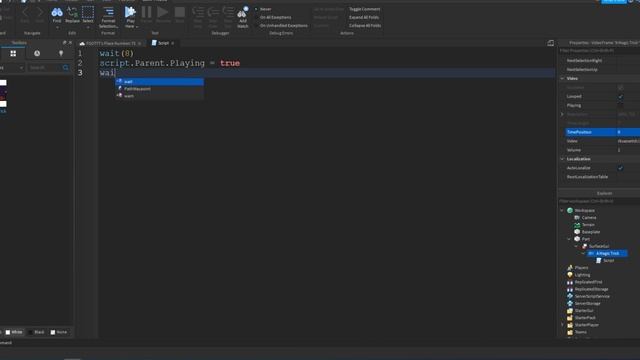640x360 pixels.
Task: Select the Baseplate item in Explorer
Action: 591,232
